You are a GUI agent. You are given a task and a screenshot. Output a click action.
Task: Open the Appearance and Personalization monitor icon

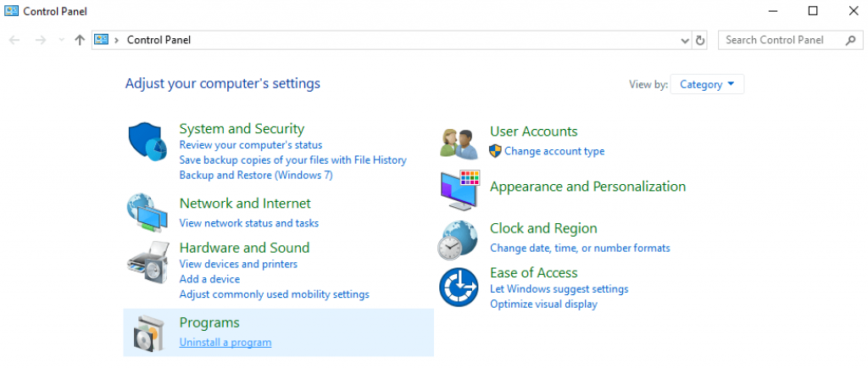(459, 190)
